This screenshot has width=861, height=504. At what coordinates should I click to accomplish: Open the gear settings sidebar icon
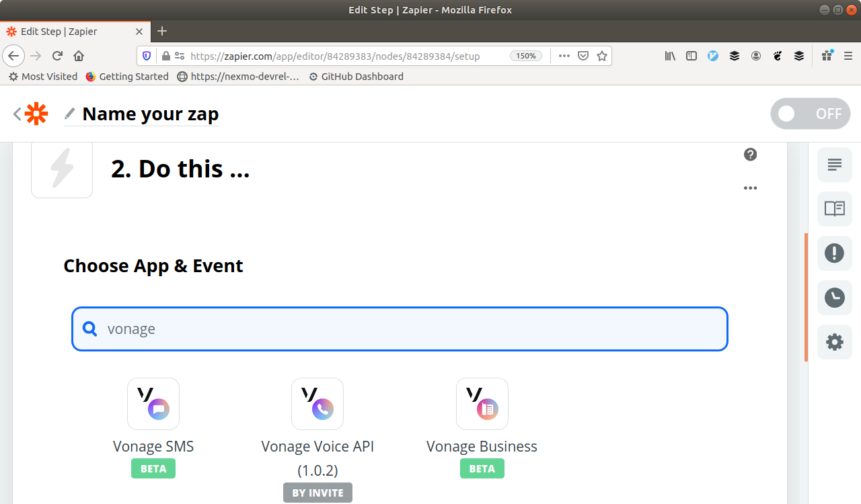click(x=835, y=342)
